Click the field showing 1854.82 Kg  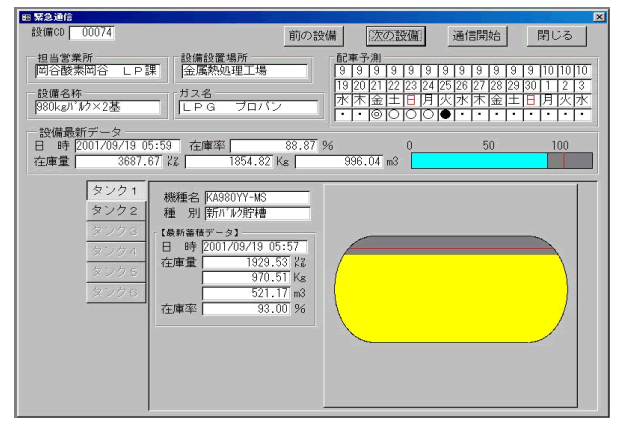point(229,161)
